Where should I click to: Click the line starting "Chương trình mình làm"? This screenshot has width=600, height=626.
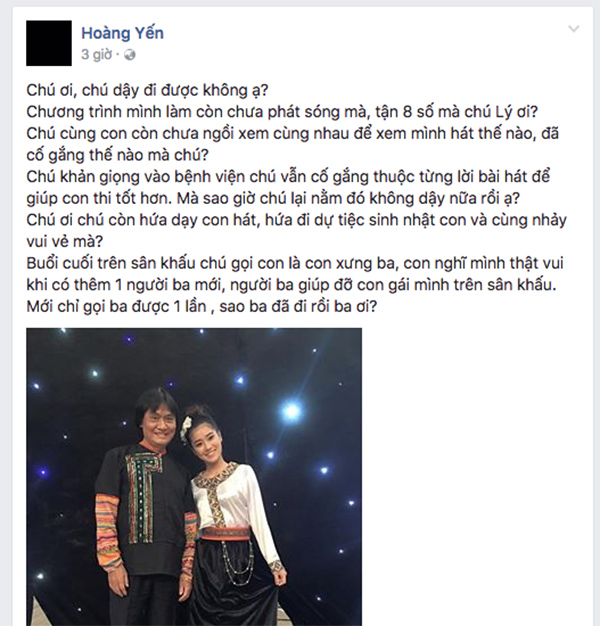click(x=282, y=112)
